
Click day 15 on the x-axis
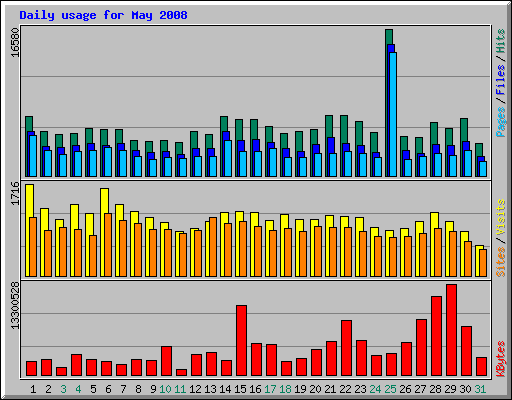click(x=240, y=389)
